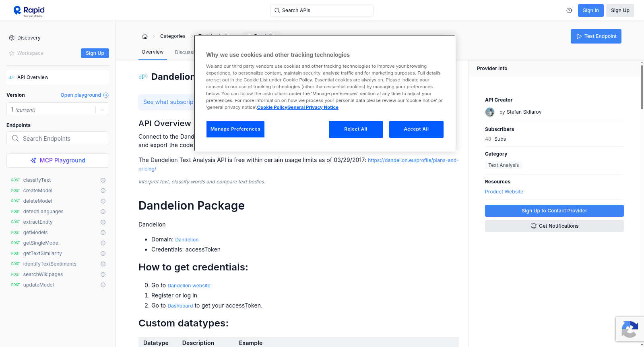
Task: Click info icon next to updateModel
Action: coord(103,285)
